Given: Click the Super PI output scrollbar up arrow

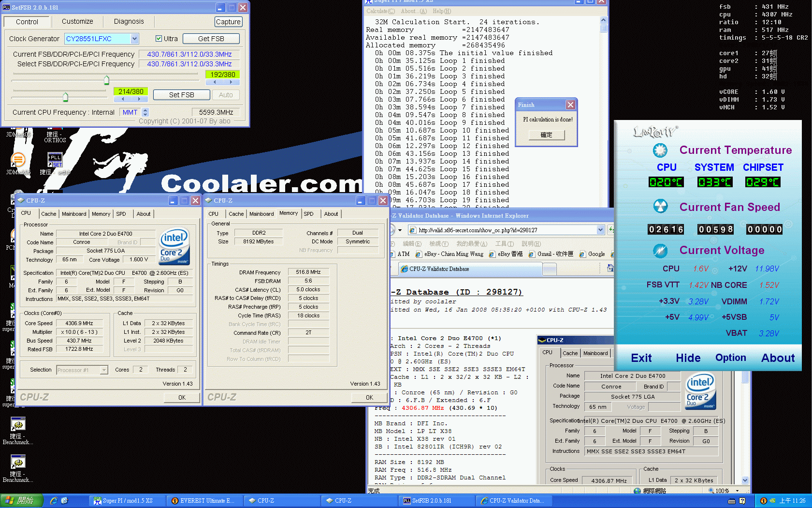Looking at the screenshot, I should click(x=603, y=20).
